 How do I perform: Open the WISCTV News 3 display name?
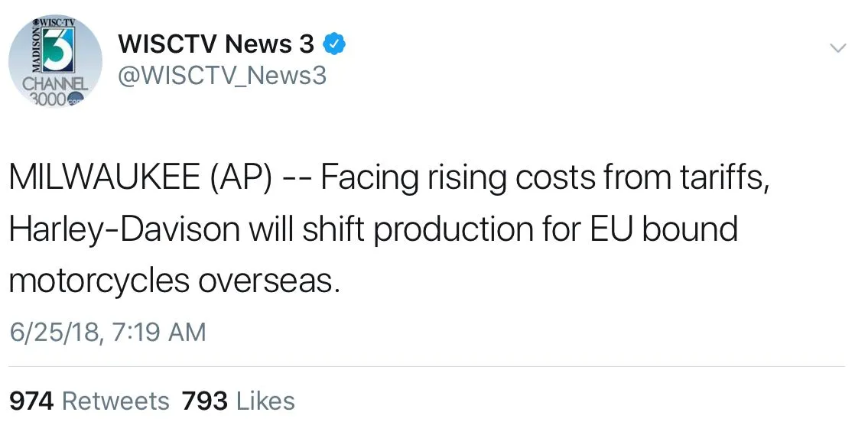pos(216,44)
